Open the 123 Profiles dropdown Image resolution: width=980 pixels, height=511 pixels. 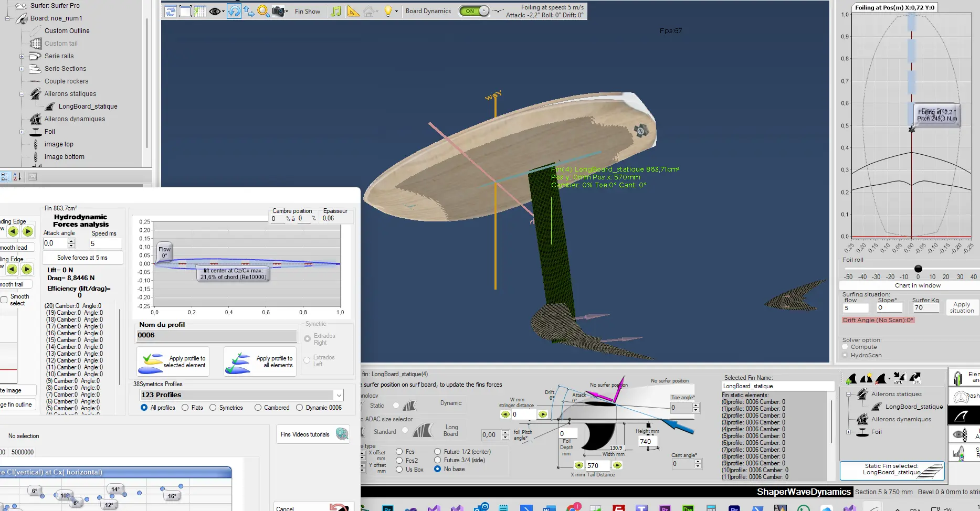[339, 395]
